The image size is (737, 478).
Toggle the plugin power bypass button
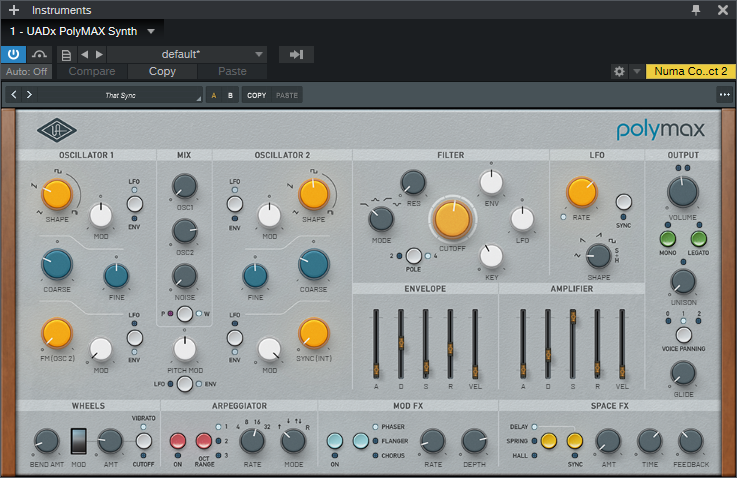coord(14,54)
